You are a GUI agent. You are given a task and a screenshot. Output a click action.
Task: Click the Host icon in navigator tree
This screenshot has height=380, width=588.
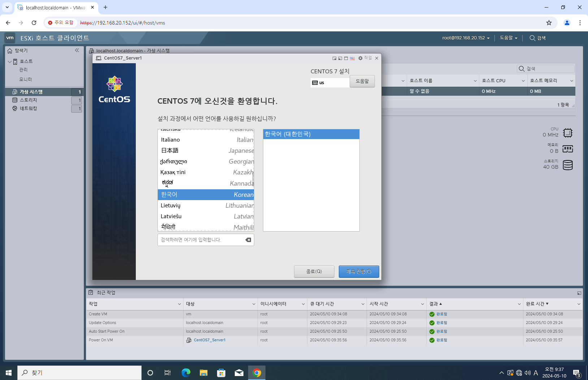(15, 61)
